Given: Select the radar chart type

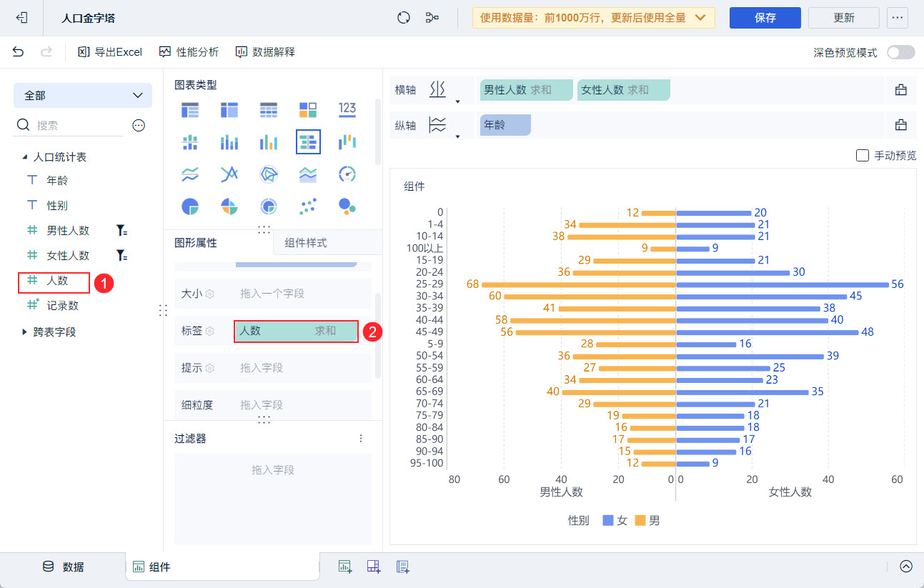Looking at the screenshot, I should click(269, 174).
